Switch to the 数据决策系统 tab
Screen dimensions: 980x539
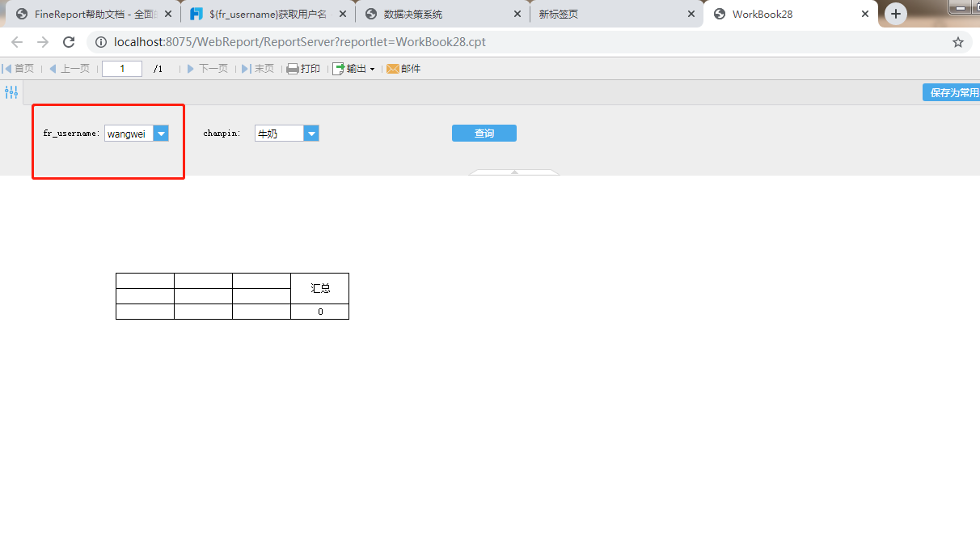[x=442, y=14]
